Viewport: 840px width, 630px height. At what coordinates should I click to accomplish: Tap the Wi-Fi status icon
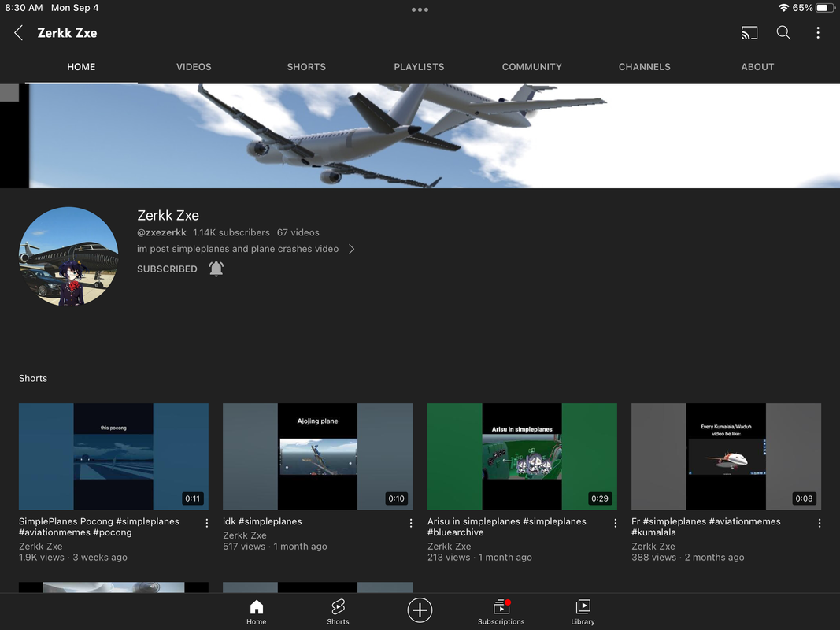tap(783, 8)
